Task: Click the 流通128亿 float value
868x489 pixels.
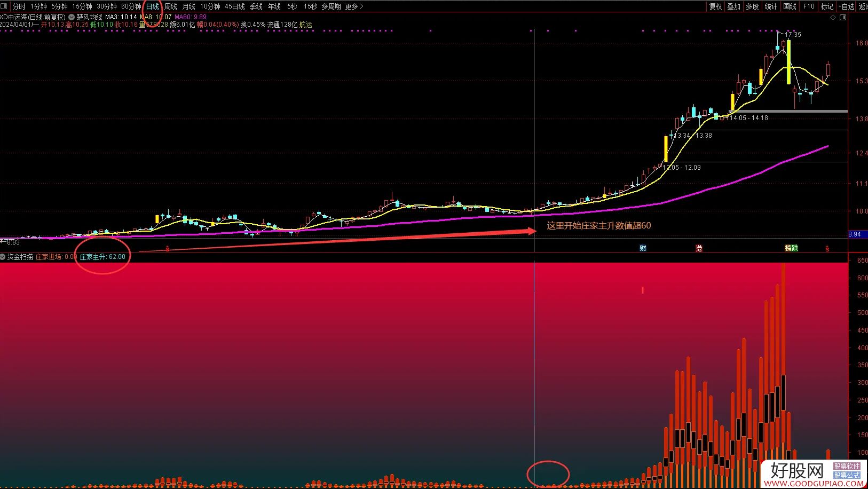Action: (282, 25)
